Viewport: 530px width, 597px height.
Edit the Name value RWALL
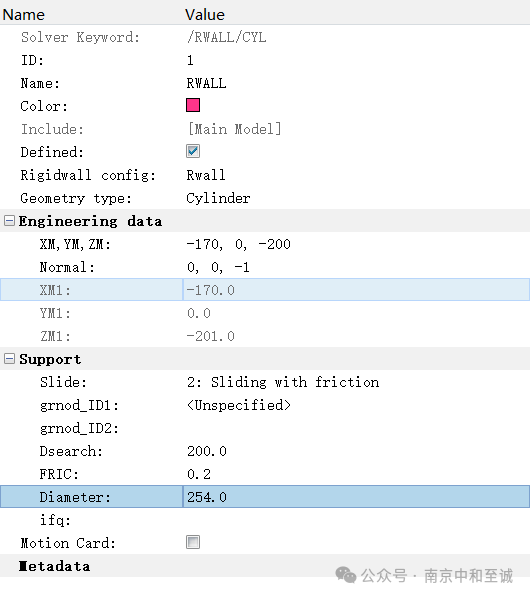pyautogui.click(x=356, y=83)
